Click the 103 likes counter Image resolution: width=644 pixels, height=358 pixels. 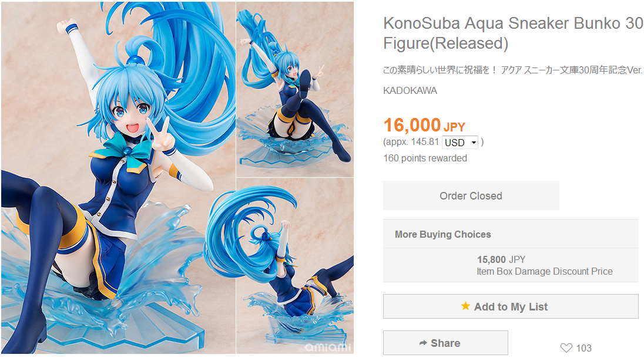click(583, 348)
